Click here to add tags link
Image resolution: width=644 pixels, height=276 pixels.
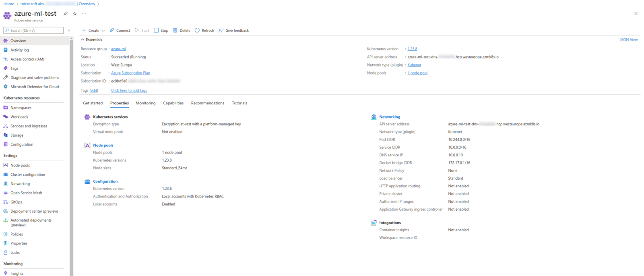coord(129,91)
